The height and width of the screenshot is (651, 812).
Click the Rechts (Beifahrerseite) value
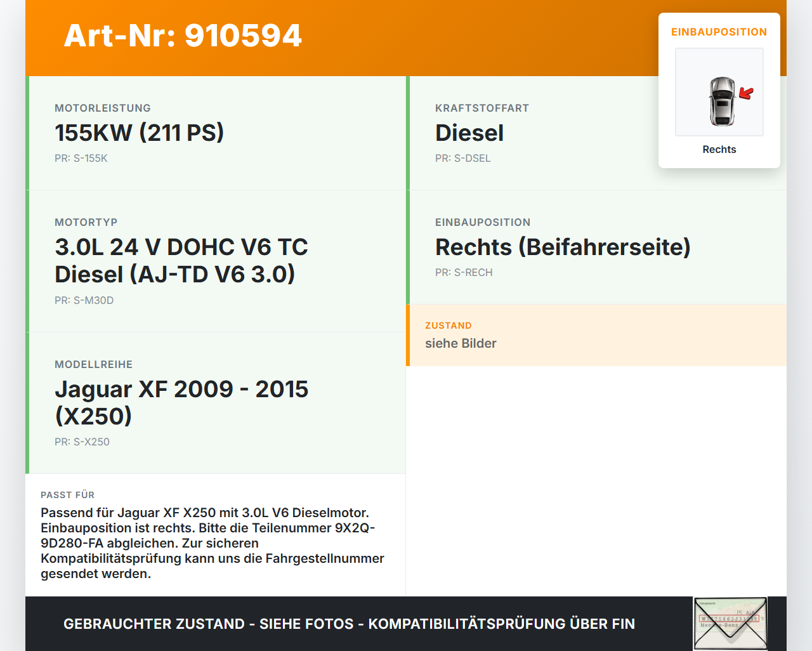(x=563, y=247)
